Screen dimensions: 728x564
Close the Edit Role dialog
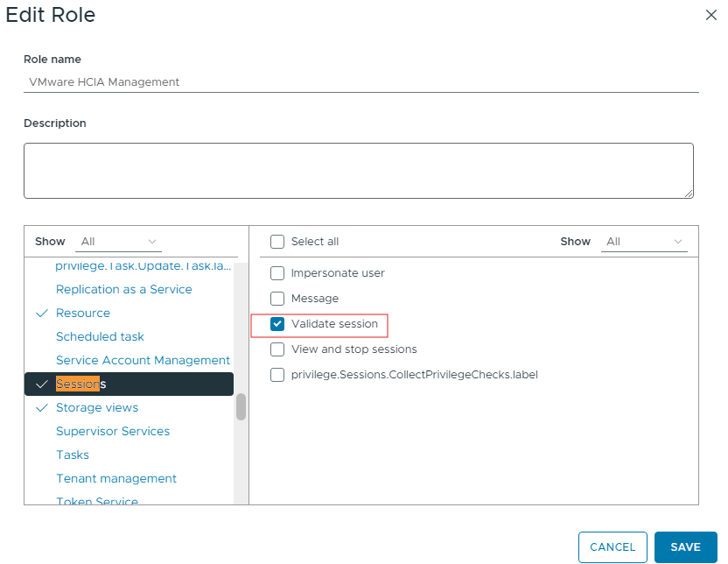click(x=710, y=15)
